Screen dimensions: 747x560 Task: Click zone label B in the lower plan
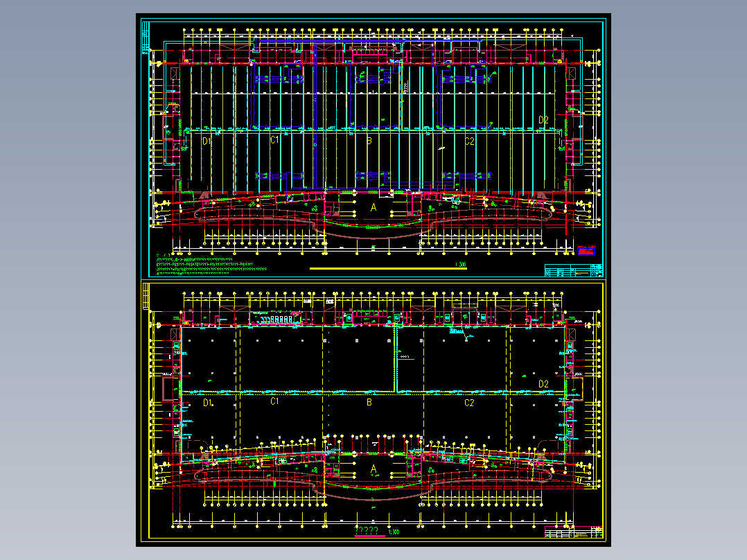click(x=369, y=402)
